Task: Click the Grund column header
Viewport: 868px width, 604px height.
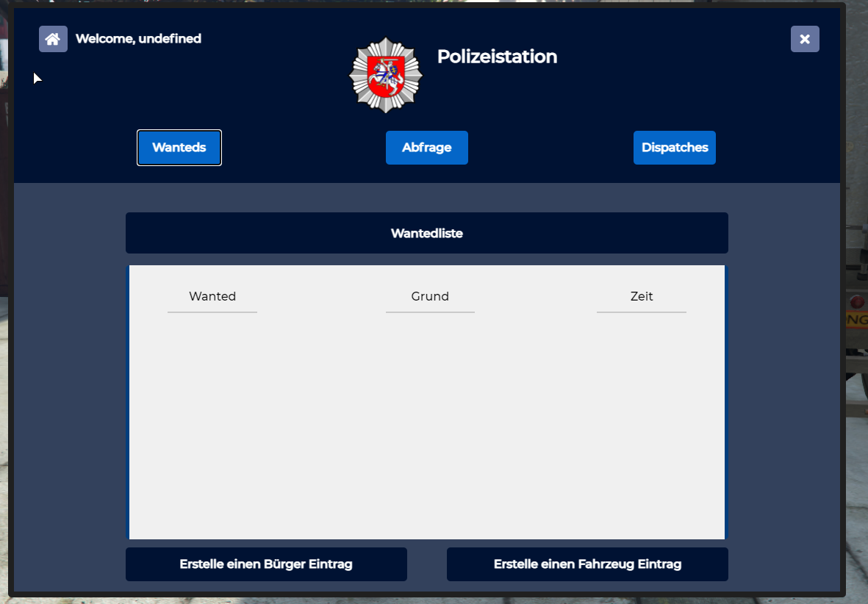Action: 430,296
